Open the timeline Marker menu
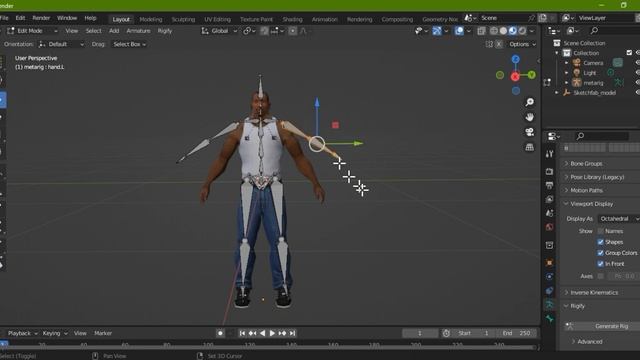This screenshot has height=360, width=640. click(103, 333)
